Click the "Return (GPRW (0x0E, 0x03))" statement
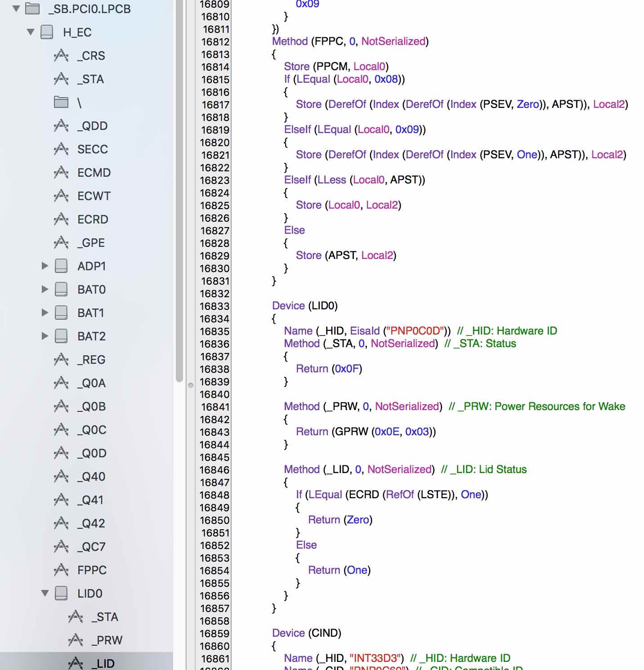This screenshot has width=644, height=670. point(366,432)
